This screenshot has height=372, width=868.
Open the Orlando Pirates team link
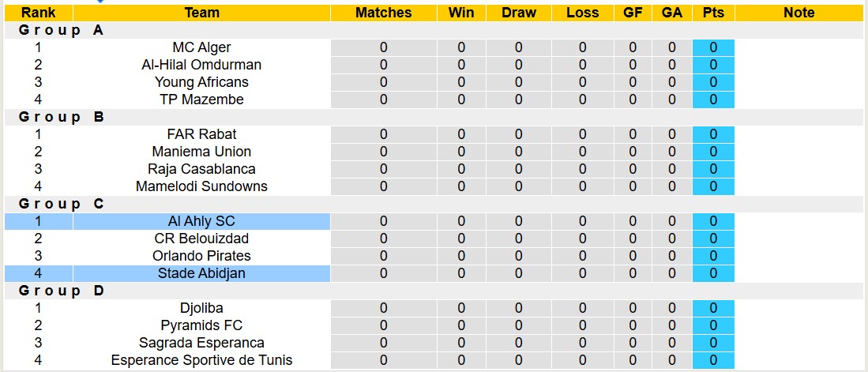(x=201, y=256)
